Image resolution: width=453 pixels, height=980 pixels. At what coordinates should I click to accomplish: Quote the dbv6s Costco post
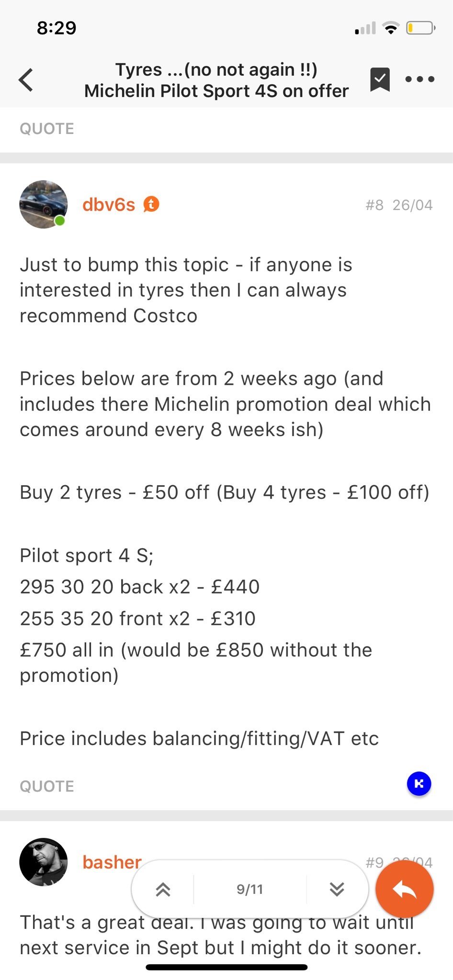click(47, 786)
